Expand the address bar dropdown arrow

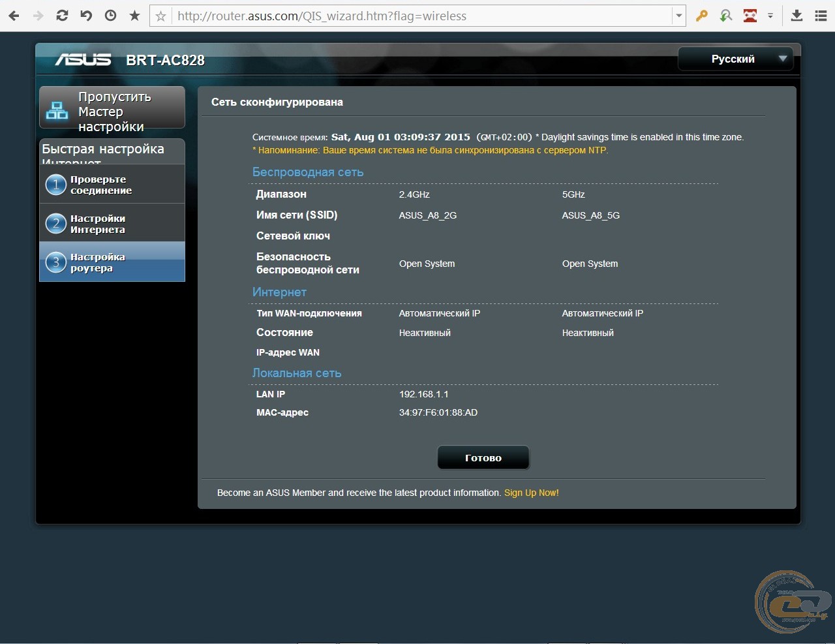point(679,16)
